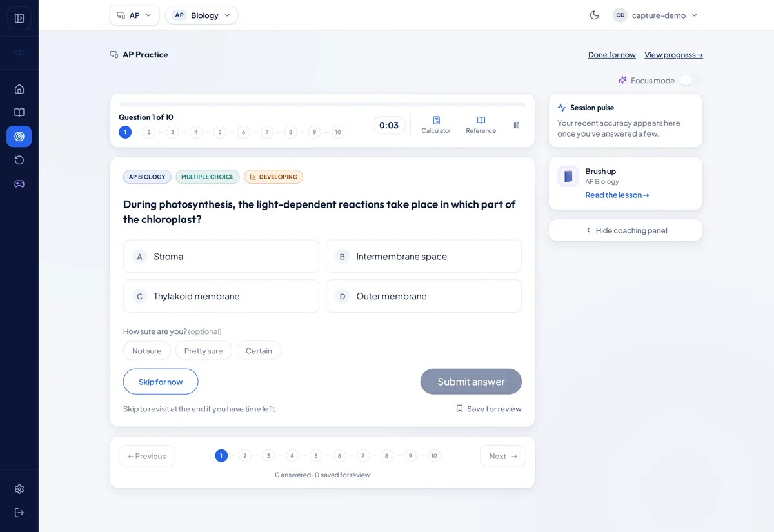Click the 0:03 timer display

(389, 125)
